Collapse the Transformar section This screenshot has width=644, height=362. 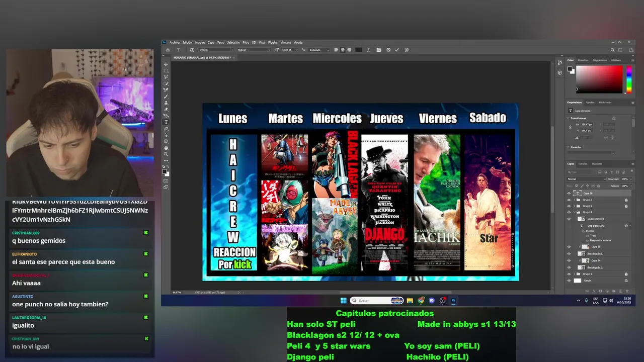[568, 118]
